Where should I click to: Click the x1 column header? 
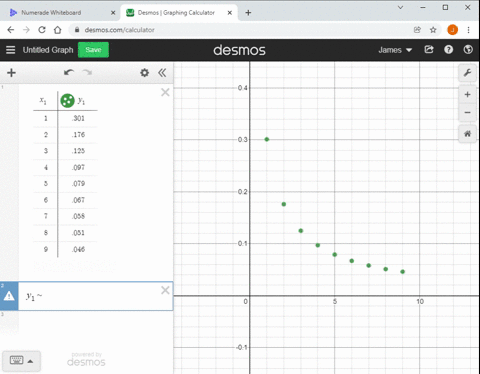click(x=43, y=100)
